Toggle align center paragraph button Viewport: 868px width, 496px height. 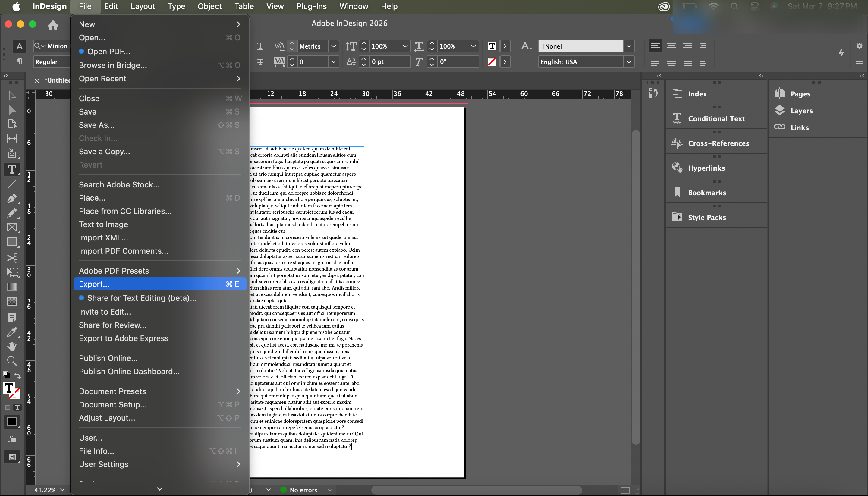coord(671,46)
